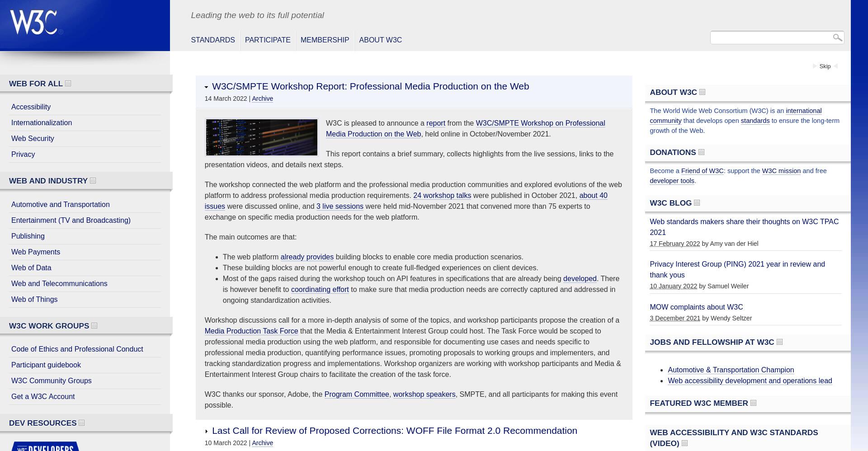
Task: Open the About W3C menu
Action: pos(380,40)
